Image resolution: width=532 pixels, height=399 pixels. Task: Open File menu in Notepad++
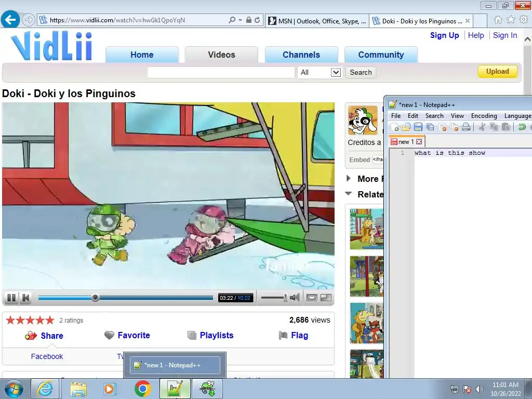pos(395,116)
